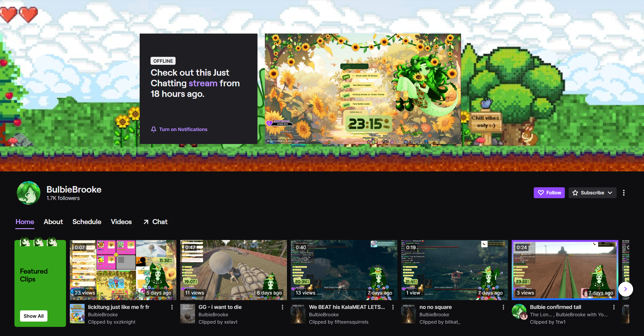The image size is (644, 336).
Task: Click the heart icon in Follow button
Action: click(x=541, y=193)
